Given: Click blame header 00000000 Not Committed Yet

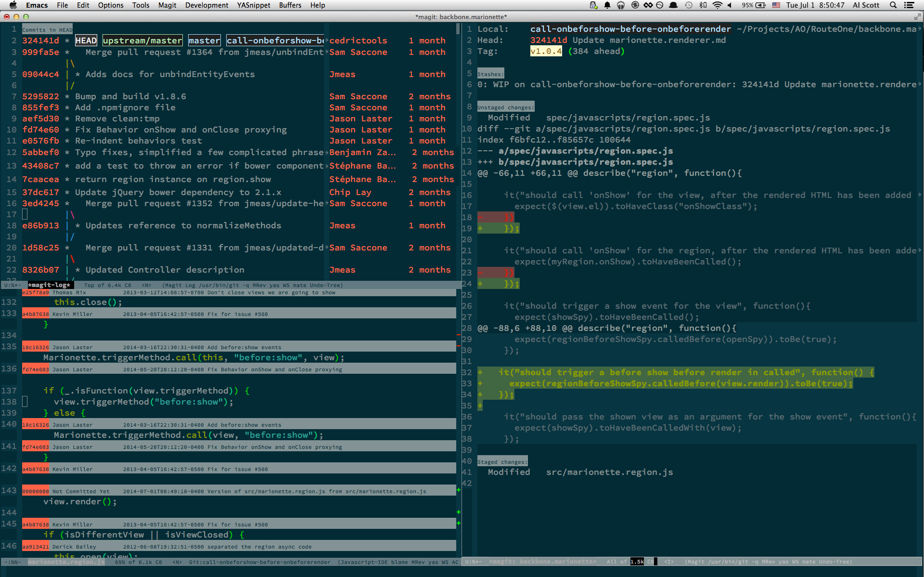Looking at the screenshot, I should click(239, 491).
